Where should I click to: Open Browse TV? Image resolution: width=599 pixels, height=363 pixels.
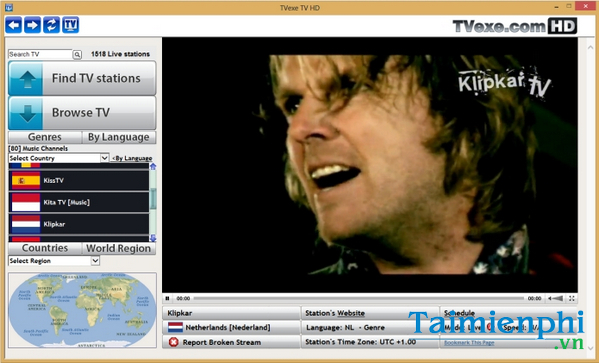click(82, 113)
